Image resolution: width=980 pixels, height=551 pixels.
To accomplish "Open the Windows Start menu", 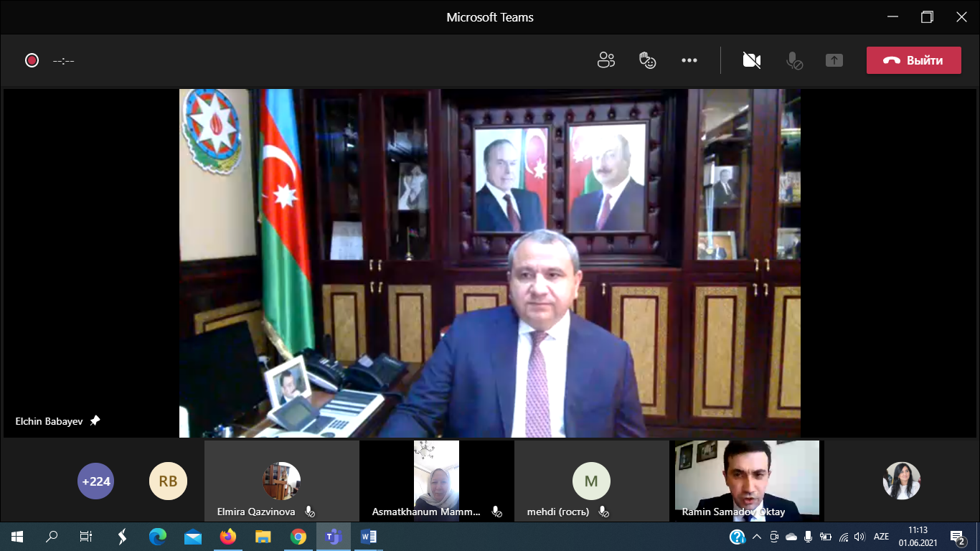I will pyautogui.click(x=17, y=537).
